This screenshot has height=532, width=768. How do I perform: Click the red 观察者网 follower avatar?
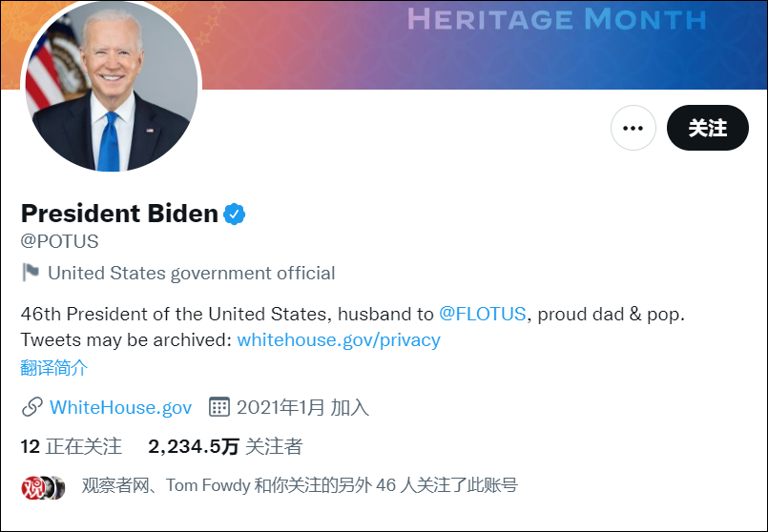[x=32, y=486]
